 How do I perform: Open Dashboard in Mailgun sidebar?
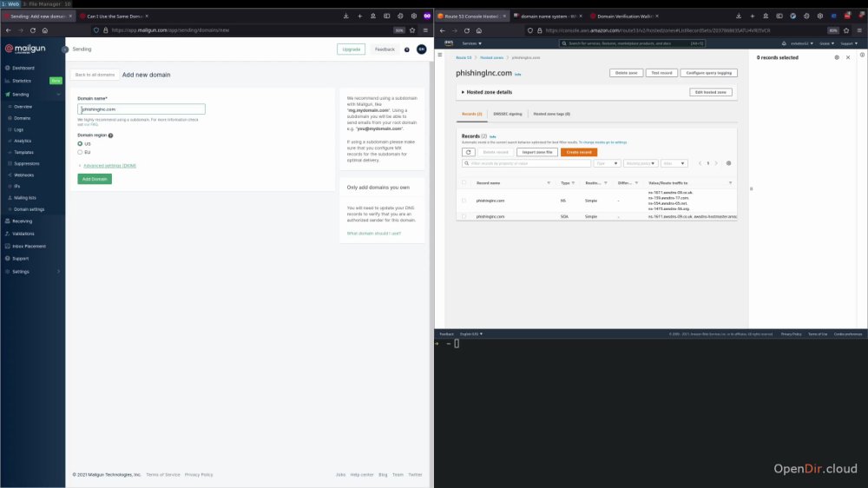(23, 68)
